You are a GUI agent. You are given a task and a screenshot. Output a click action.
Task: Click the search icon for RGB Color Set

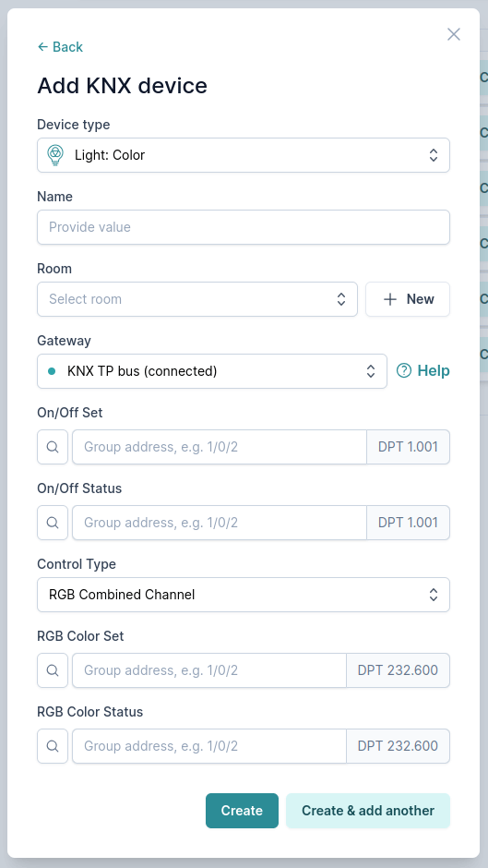[x=53, y=670]
